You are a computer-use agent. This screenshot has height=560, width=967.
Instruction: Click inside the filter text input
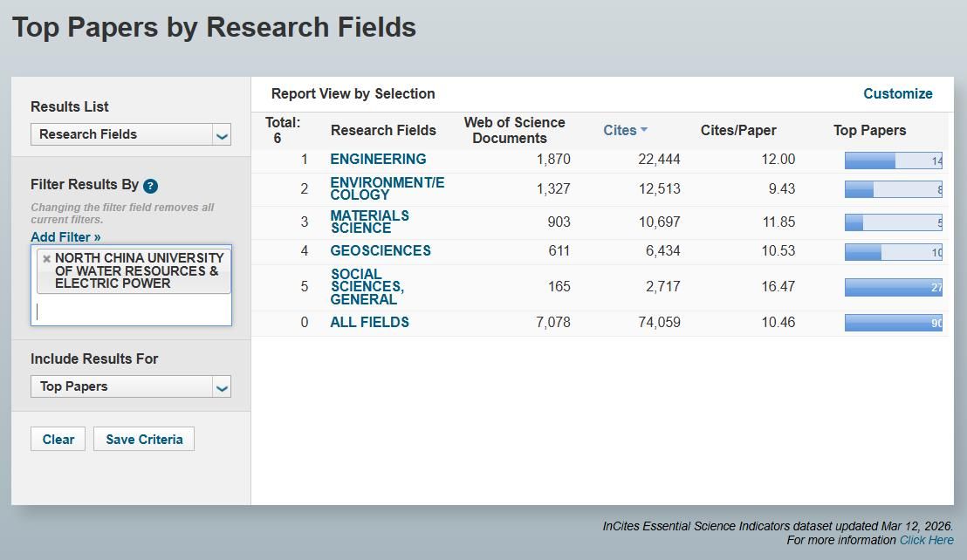click(131, 311)
